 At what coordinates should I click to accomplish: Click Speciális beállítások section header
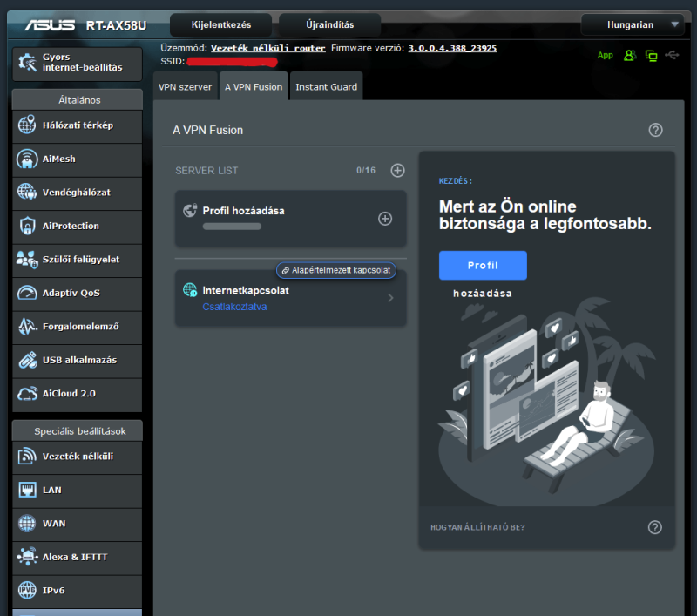(x=78, y=431)
